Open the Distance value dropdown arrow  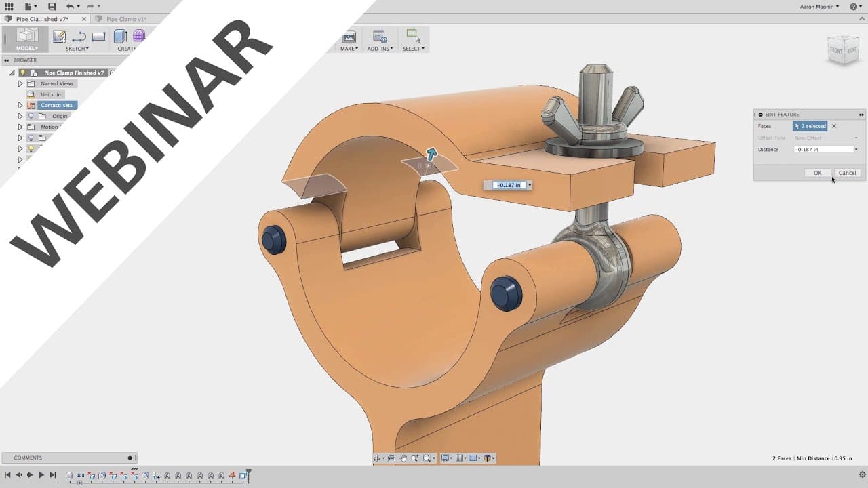pos(856,149)
